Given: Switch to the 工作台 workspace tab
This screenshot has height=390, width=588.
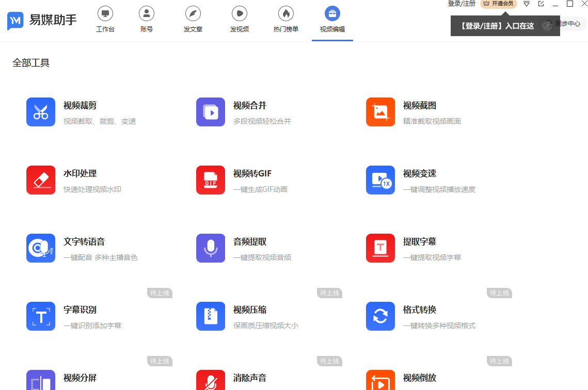Looking at the screenshot, I should point(105,20).
